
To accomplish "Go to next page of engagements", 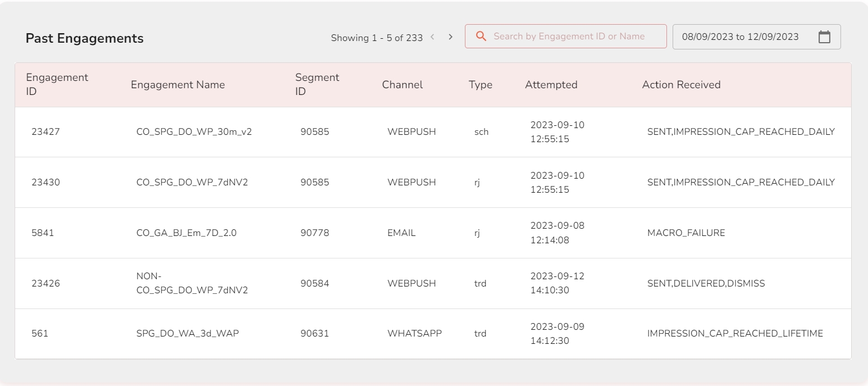I will (450, 37).
